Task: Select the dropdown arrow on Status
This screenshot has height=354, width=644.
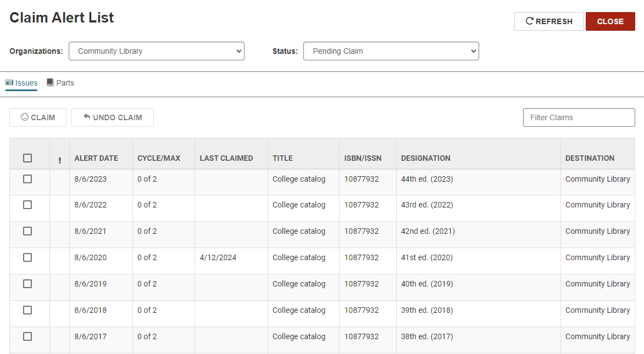Action: point(472,50)
